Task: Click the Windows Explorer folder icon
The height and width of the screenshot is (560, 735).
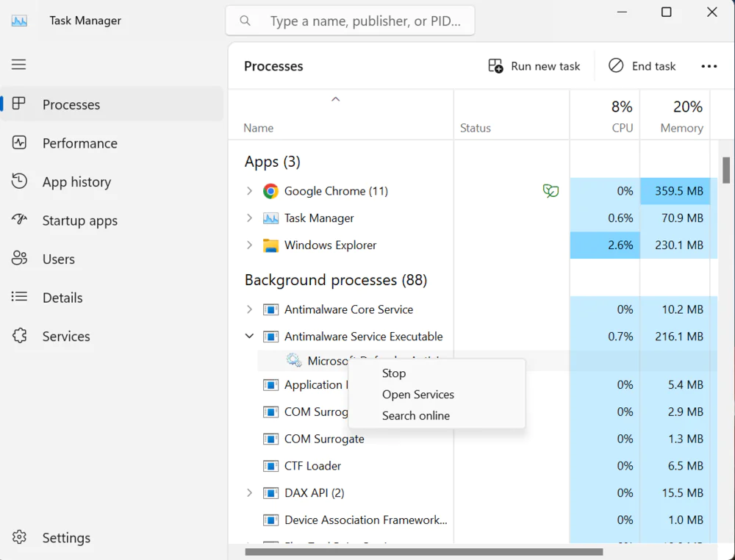Action: click(x=270, y=245)
